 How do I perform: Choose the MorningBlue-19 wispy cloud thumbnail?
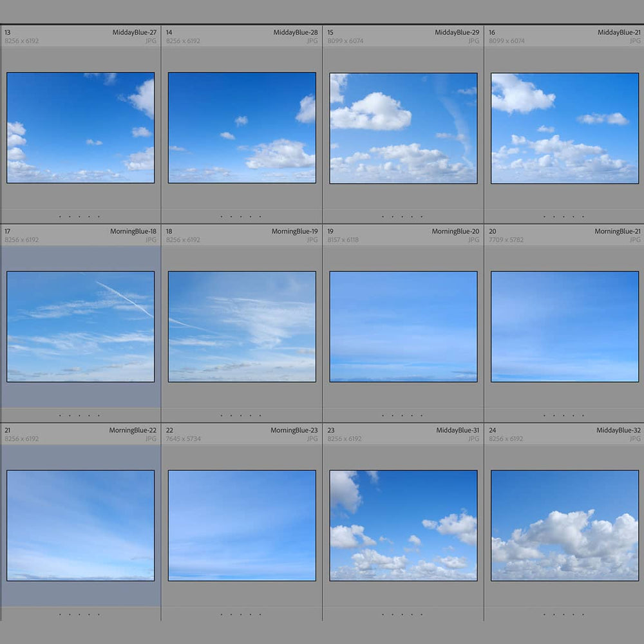[242, 327]
